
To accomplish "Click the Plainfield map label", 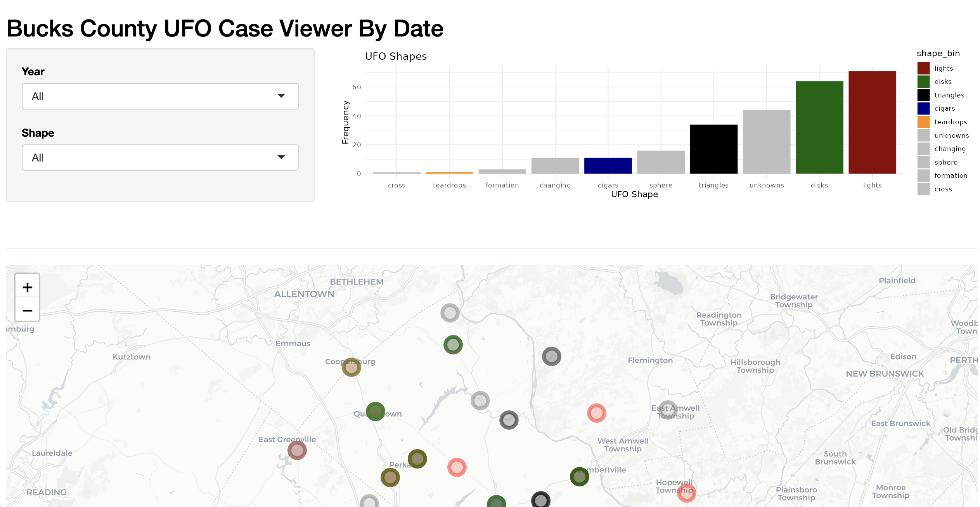I will [x=897, y=280].
